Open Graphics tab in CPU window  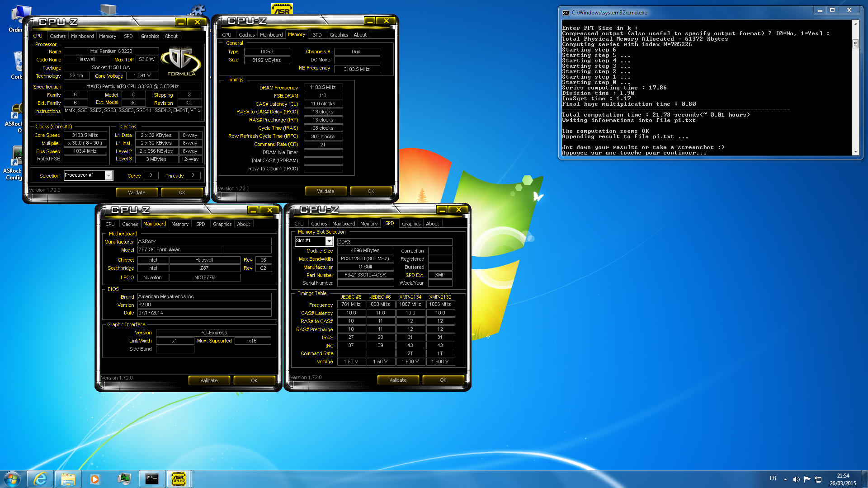click(150, 36)
